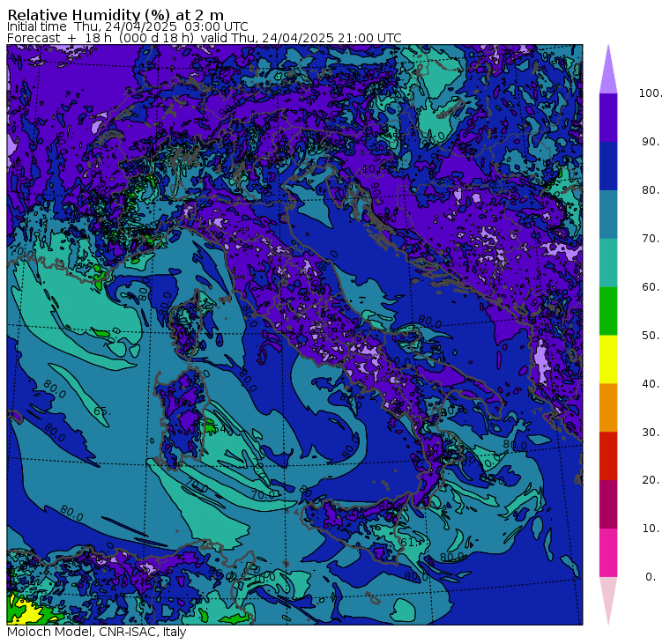Screen dimensions: 670x644
Task: Click the bright pink 0–10 colorbar swatch
Action: pos(608,552)
